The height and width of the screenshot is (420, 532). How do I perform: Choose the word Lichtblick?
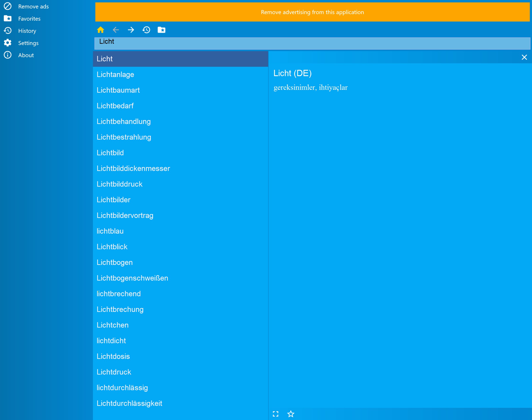(112, 247)
